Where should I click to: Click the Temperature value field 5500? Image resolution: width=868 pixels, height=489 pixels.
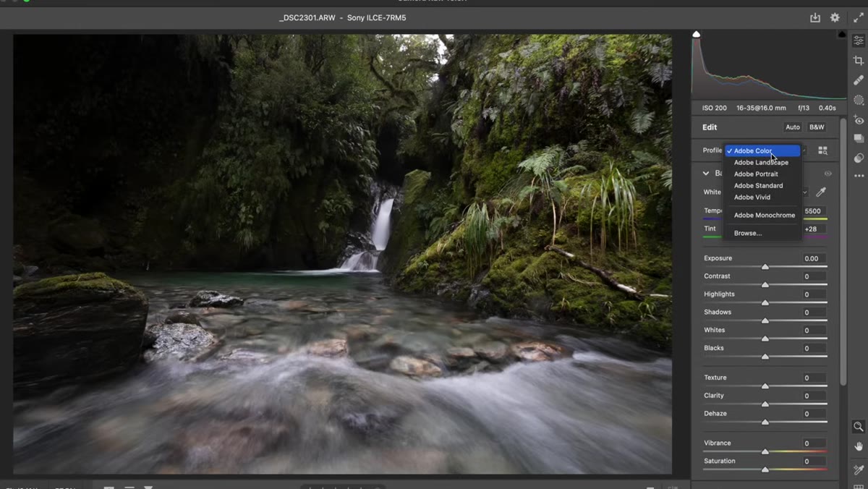pyautogui.click(x=814, y=211)
